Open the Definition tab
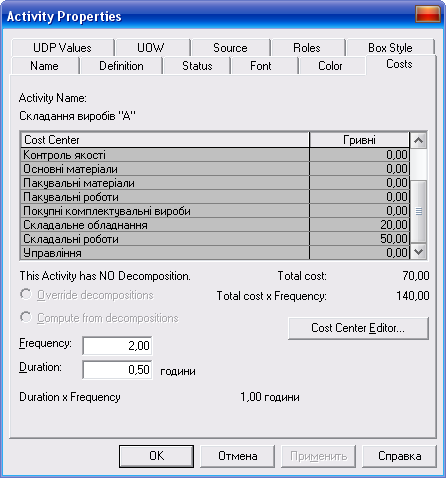Viewport: 446px width, 478px height. [121, 66]
